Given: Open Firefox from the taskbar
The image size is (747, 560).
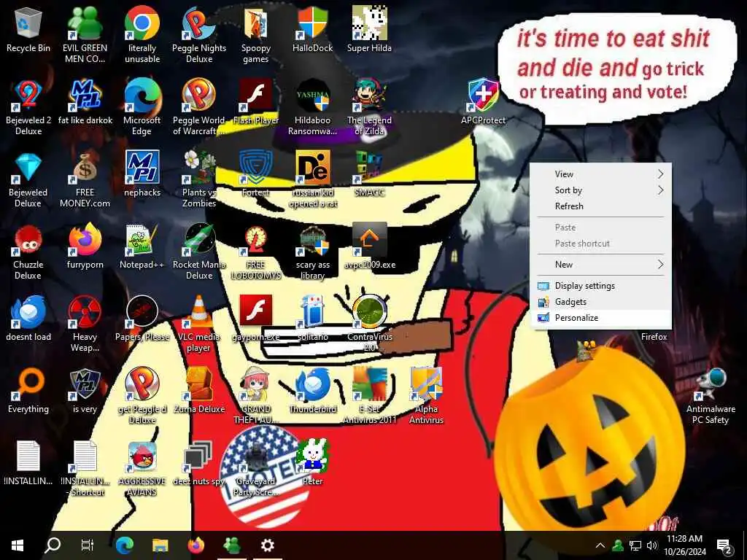Looking at the screenshot, I should (x=196, y=545).
